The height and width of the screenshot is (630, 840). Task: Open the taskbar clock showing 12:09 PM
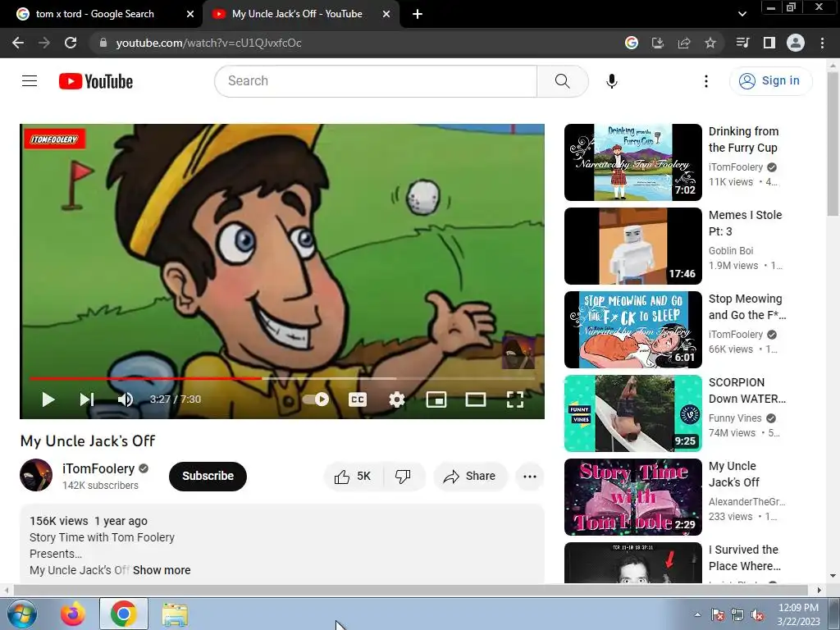coord(798,614)
